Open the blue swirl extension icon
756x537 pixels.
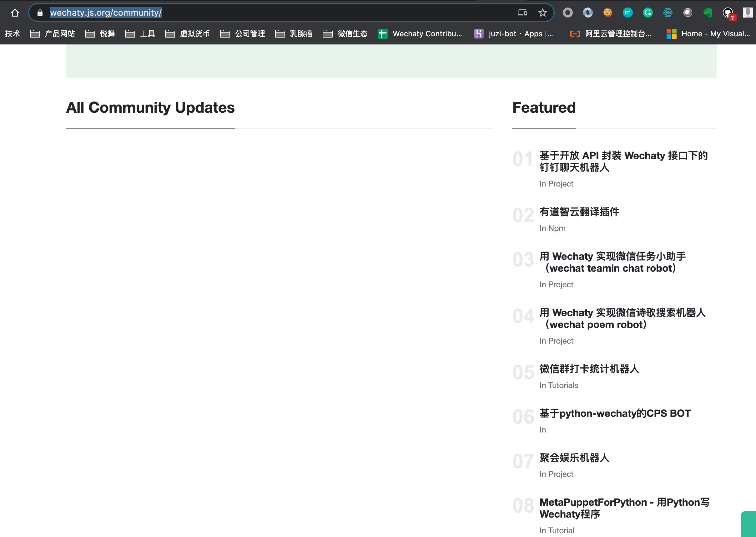[587, 13]
